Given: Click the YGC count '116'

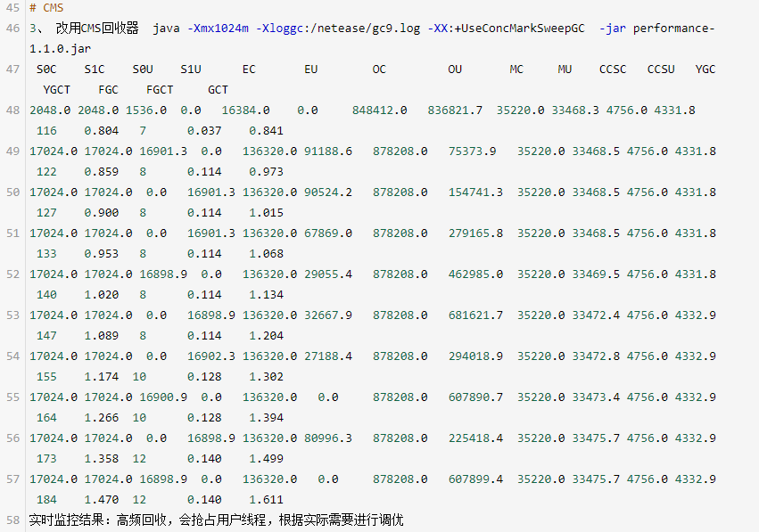Looking at the screenshot, I should [46, 131].
